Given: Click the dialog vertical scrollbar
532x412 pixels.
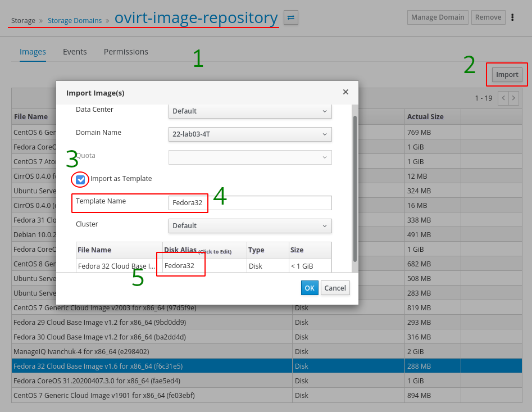Looking at the screenshot, I should pos(355,189).
